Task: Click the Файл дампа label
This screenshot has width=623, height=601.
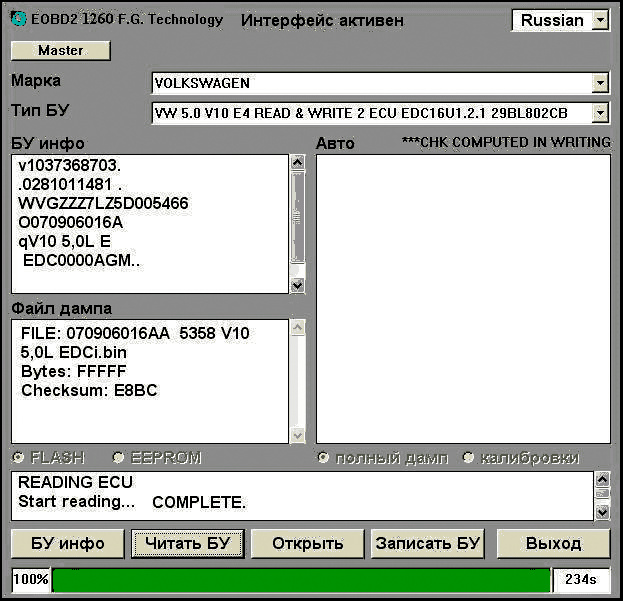Action: [62, 308]
